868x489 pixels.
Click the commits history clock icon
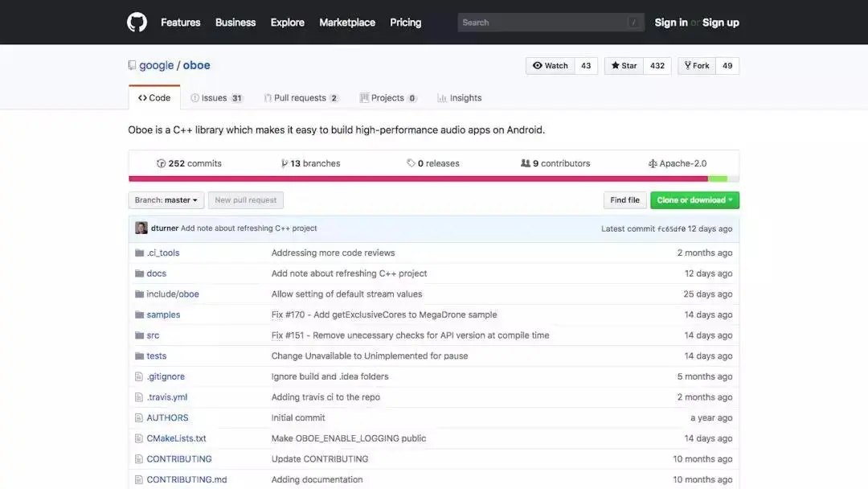pyautogui.click(x=161, y=163)
